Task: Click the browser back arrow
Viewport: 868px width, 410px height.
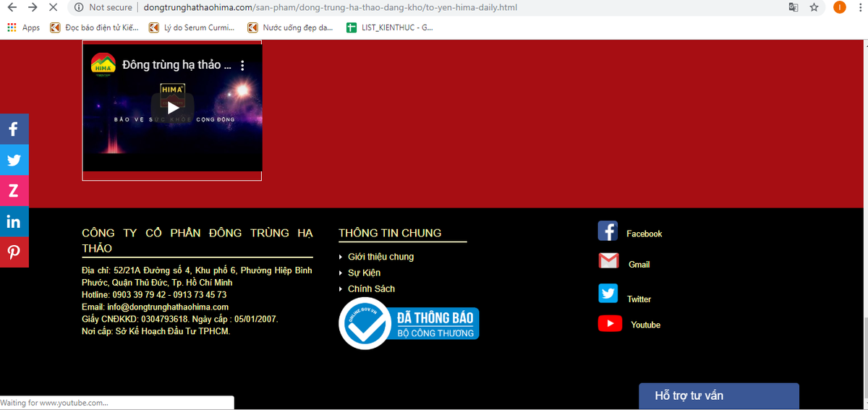Action: tap(12, 7)
